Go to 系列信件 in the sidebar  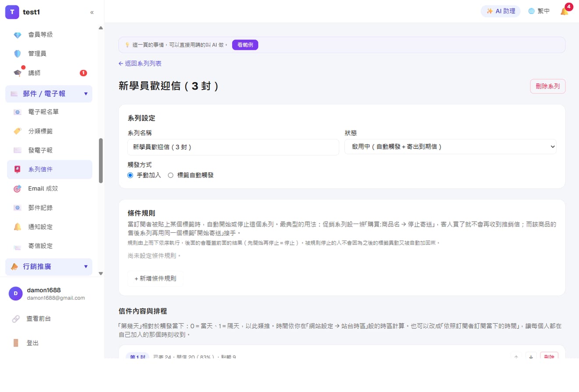click(49, 169)
